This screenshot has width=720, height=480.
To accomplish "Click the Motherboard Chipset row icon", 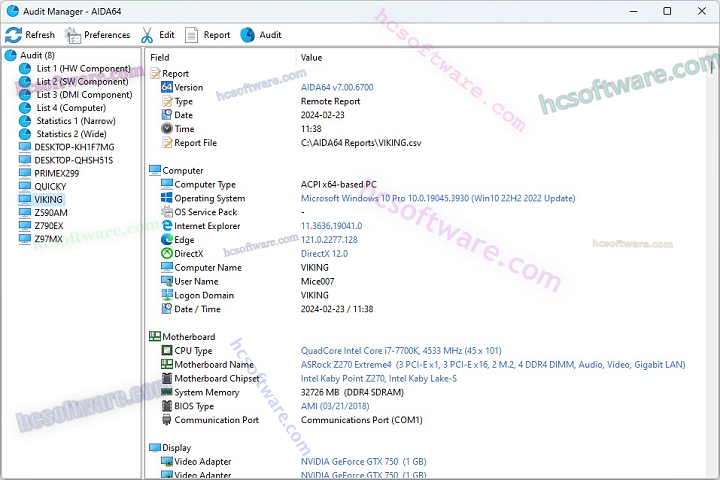I will pos(167,378).
